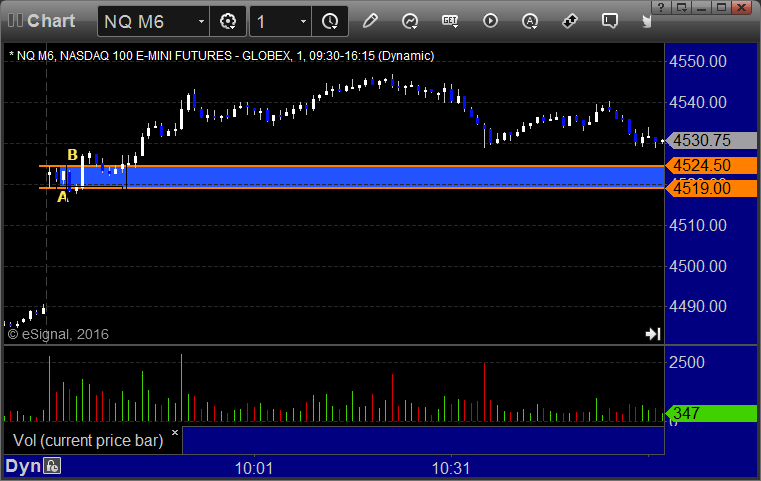The image size is (761, 481).
Task: Select the 4524.50 orange price marker
Action: 710,166
